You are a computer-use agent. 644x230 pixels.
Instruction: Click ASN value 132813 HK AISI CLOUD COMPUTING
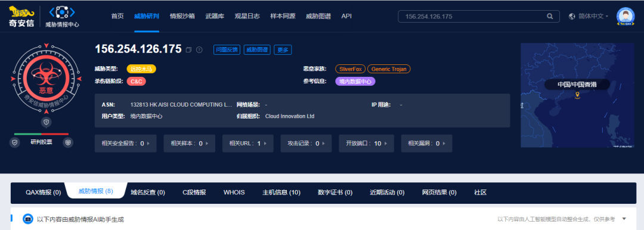click(x=181, y=105)
